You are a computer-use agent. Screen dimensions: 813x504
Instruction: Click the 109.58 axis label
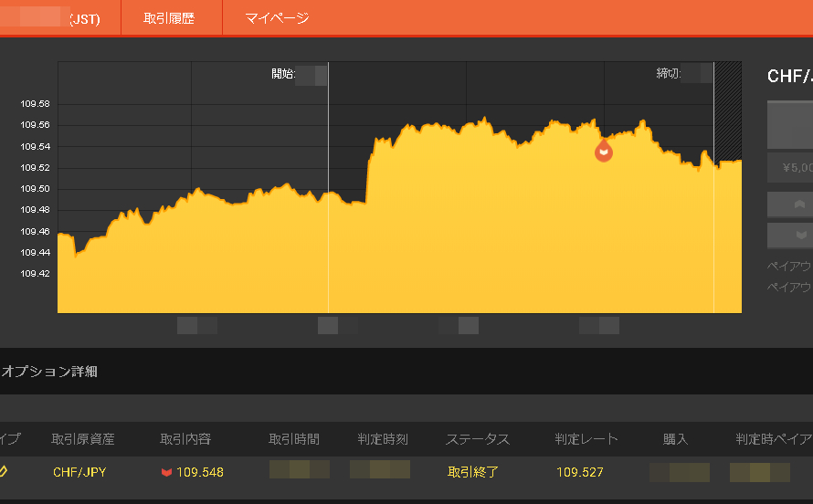(x=36, y=104)
